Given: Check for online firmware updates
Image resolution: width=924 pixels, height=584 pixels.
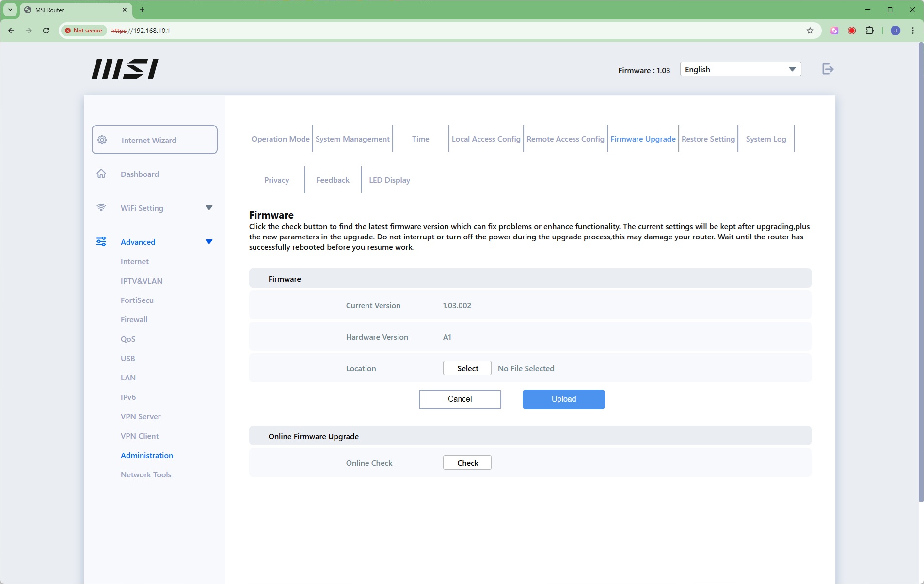Looking at the screenshot, I should tap(467, 463).
